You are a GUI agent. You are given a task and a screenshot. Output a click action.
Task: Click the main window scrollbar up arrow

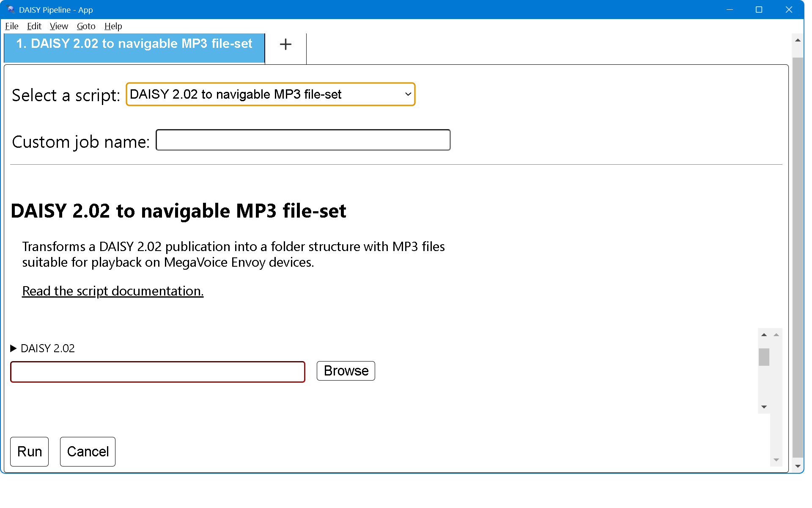point(798,40)
